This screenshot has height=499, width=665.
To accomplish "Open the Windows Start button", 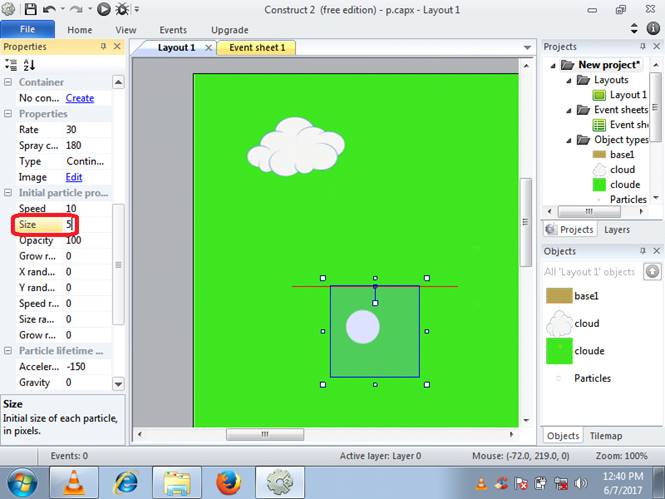I will (22, 482).
